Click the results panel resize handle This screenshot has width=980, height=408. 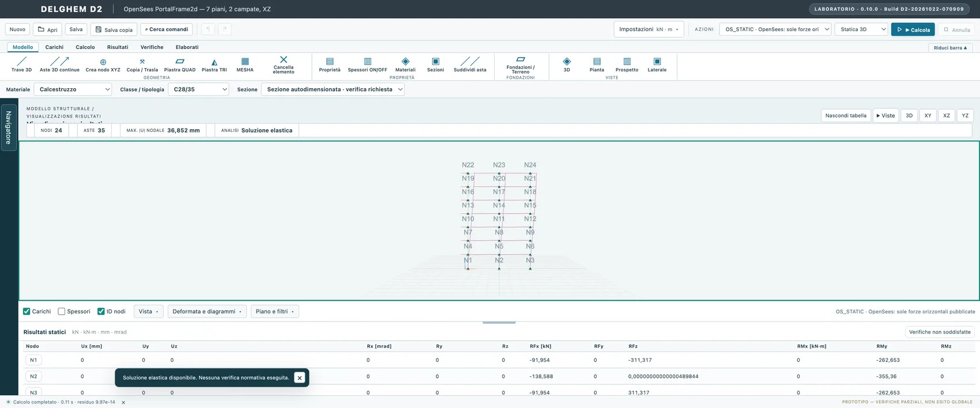(x=499, y=323)
